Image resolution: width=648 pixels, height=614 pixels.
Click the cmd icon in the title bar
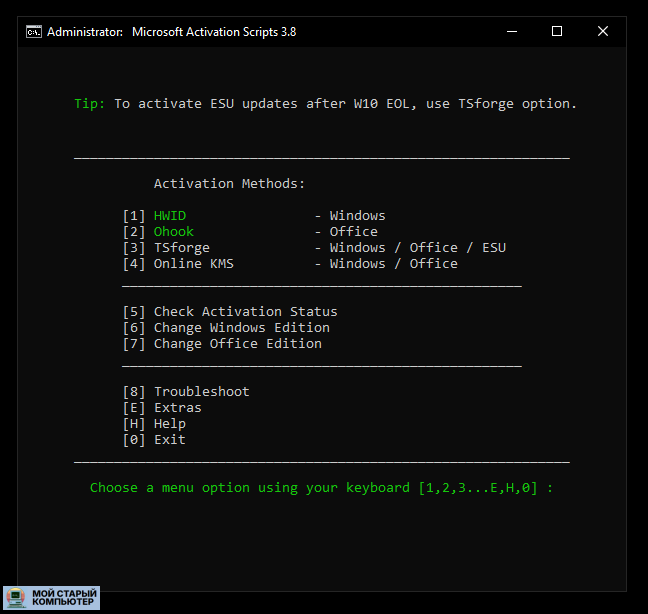(x=34, y=31)
